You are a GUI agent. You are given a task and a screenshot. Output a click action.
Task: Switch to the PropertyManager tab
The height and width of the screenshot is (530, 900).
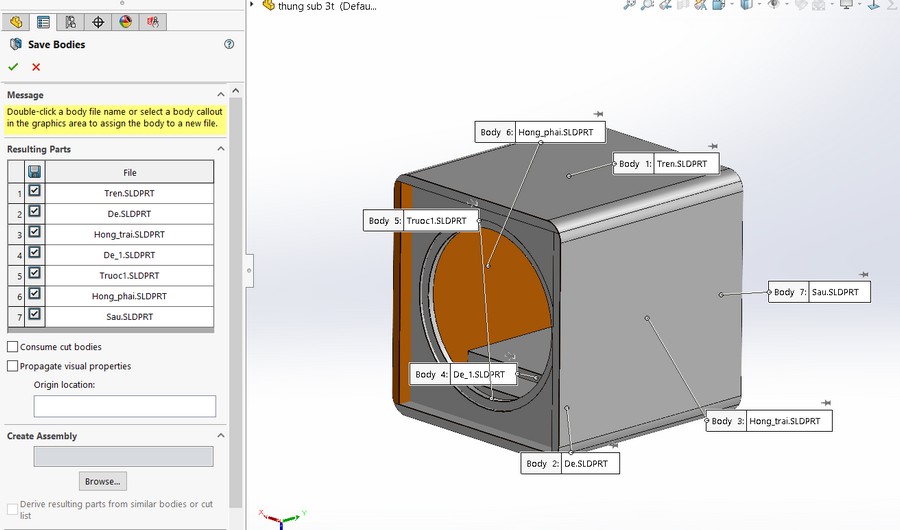click(x=43, y=22)
